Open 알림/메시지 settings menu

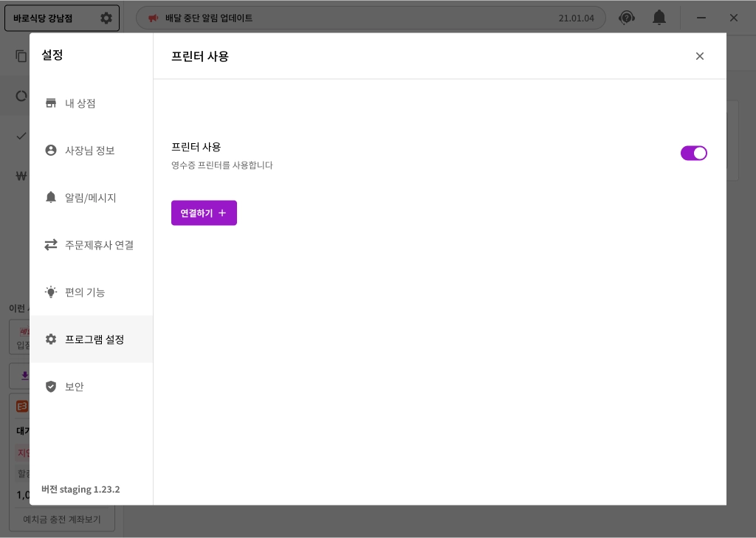[x=91, y=198]
